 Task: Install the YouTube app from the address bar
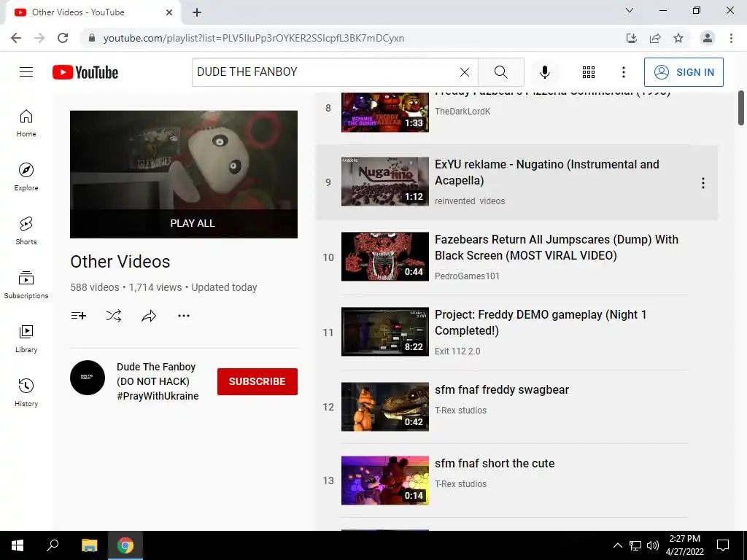coord(632,38)
